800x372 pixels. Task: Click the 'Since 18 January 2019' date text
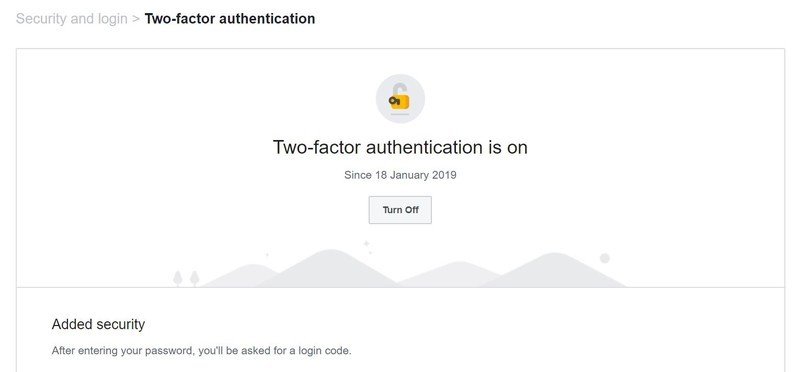(400, 175)
